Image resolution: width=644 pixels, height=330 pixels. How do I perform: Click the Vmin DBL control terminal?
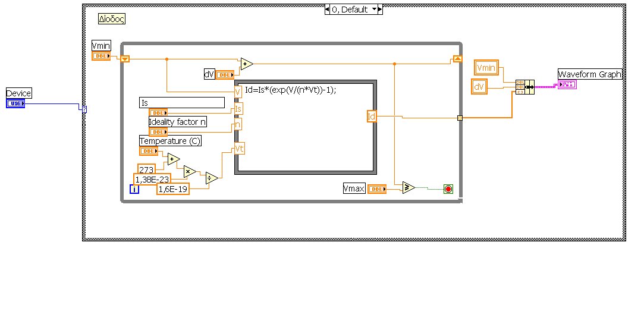[x=101, y=56]
